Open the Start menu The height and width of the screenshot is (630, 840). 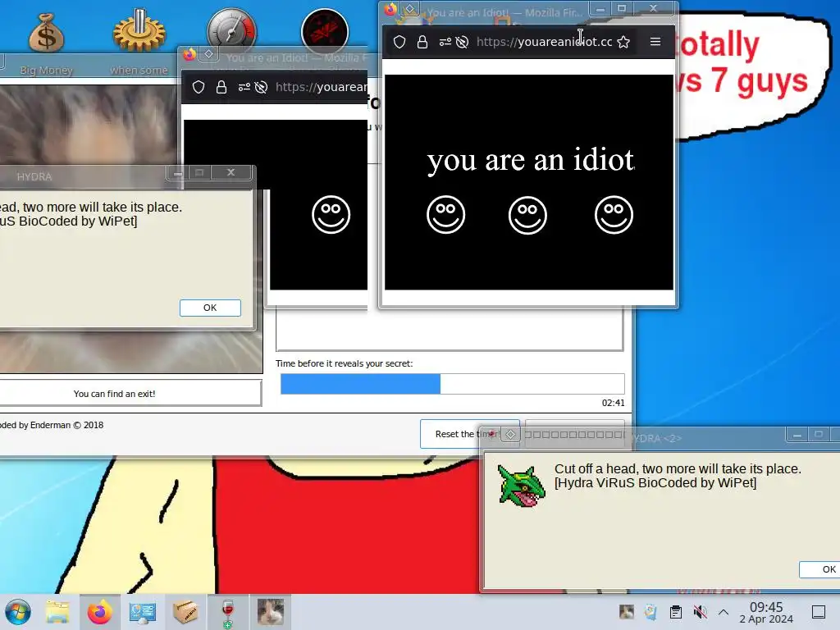coord(18,612)
